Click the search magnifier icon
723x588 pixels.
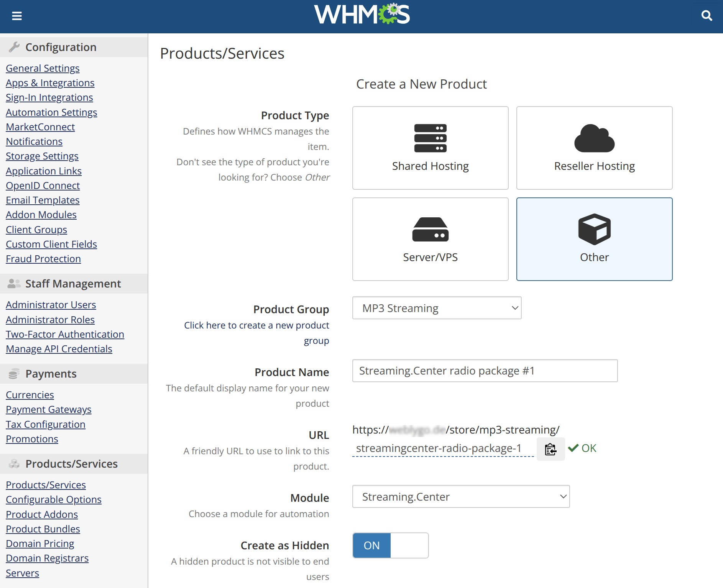707,16
